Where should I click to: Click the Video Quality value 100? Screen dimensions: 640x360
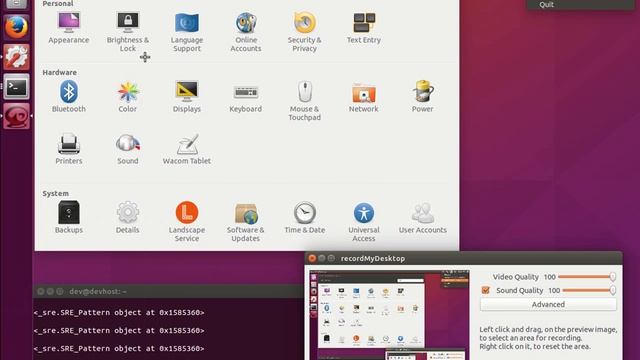[x=549, y=277]
